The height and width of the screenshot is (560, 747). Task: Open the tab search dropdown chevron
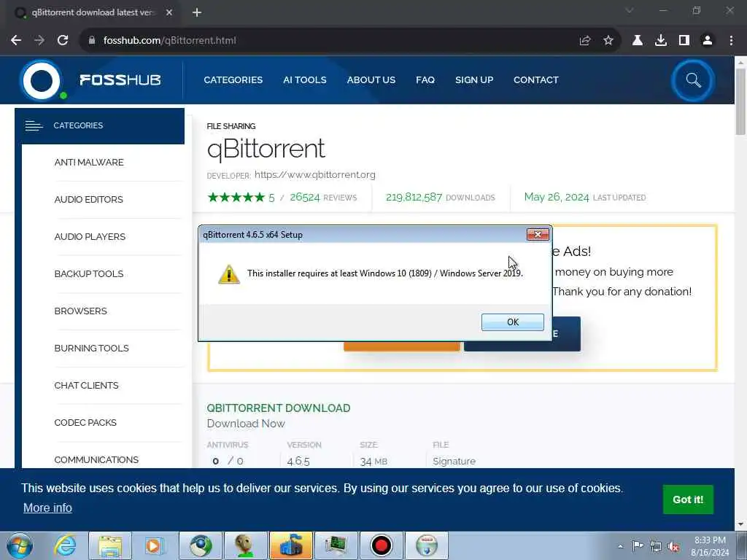(630, 10)
